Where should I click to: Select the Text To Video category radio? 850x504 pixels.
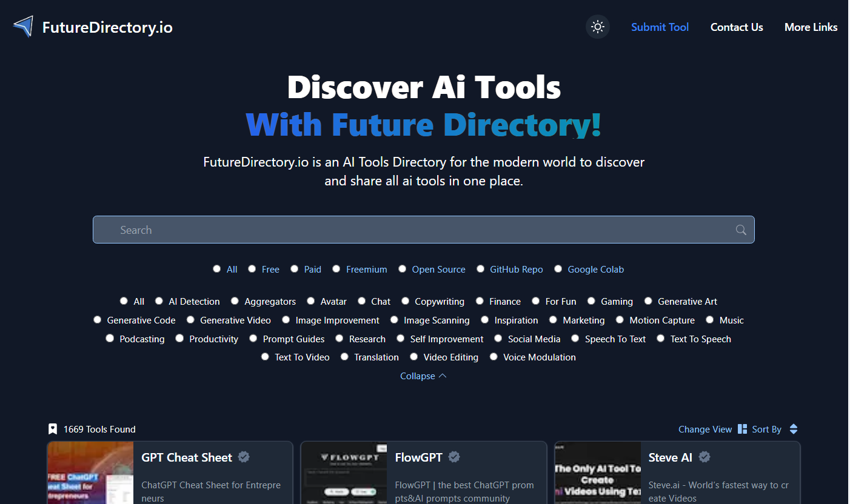pyautogui.click(x=265, y=357)
